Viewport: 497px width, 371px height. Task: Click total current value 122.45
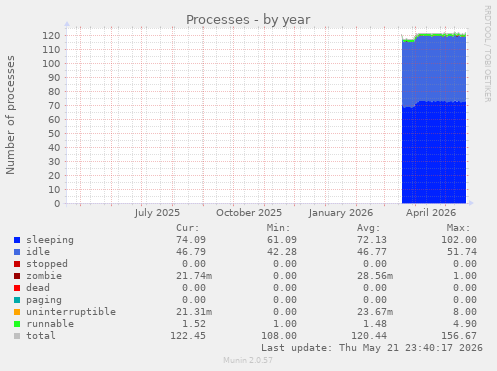pos(188,336)
